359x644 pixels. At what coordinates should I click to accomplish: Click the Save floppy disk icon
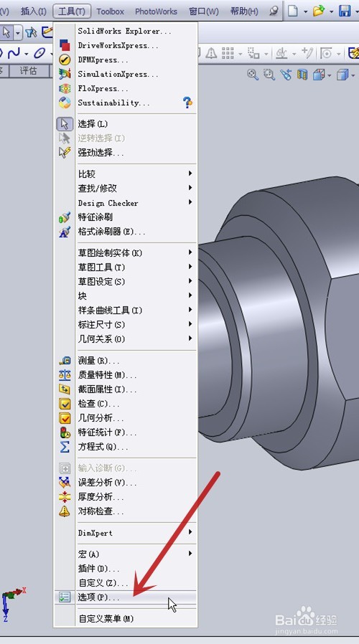click(x=345, y=11)
